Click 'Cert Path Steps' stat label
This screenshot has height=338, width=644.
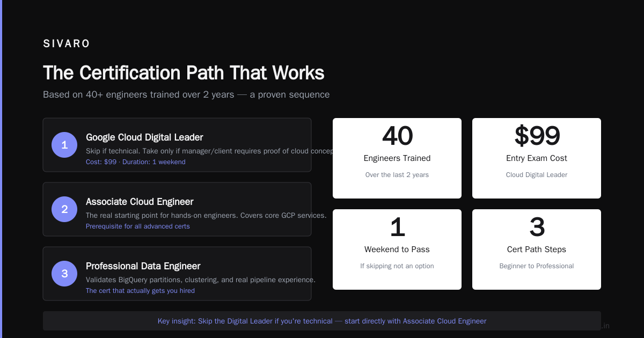[x=537, y=249]
